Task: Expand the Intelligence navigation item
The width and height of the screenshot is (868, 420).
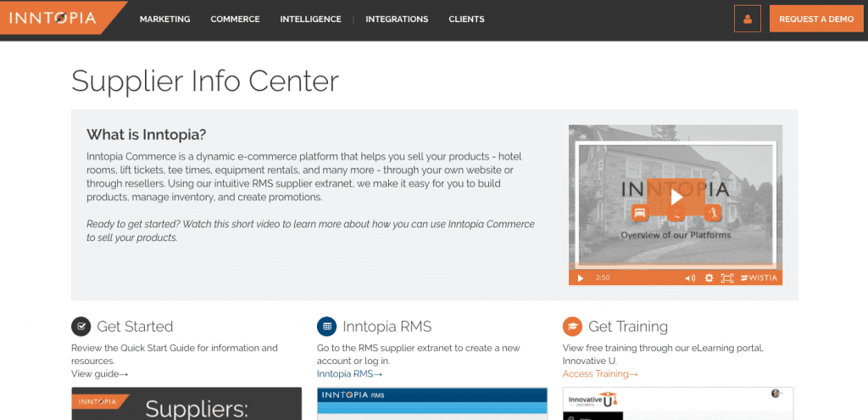Action: [310, 19]
